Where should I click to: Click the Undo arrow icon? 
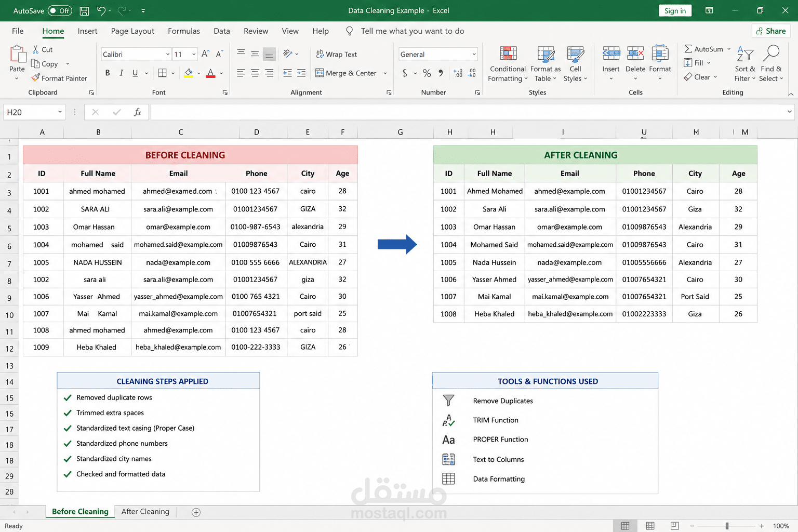click(101, 10)
